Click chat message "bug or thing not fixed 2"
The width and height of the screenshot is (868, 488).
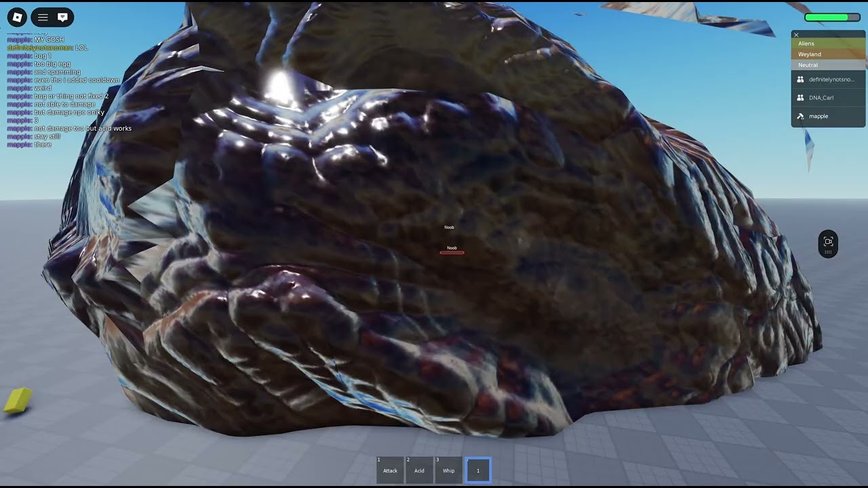pyautogui.click(x=71, y=96)
